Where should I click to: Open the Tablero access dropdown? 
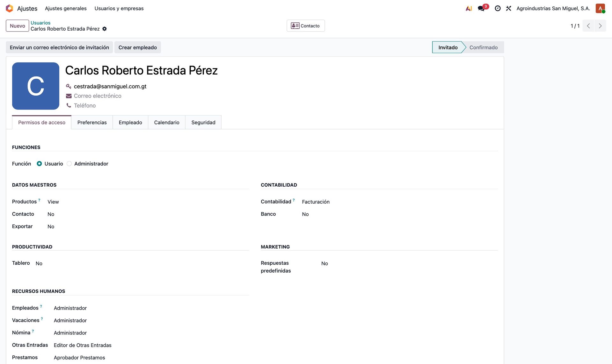point(142,263)
